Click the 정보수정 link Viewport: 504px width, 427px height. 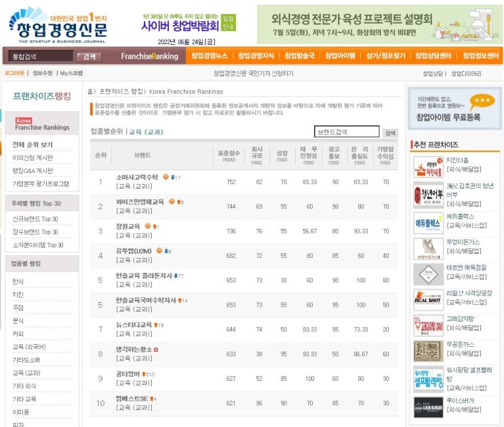[42, 73]
